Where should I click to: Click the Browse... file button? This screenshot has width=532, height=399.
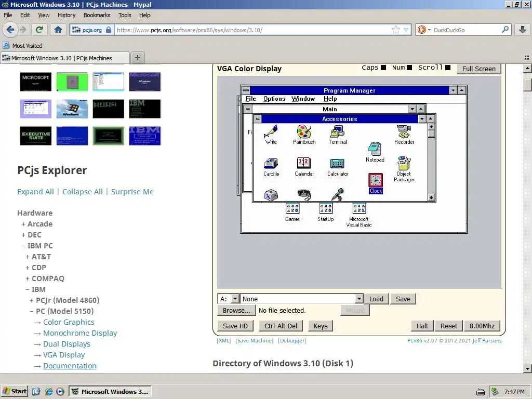(x=236, y=311)
